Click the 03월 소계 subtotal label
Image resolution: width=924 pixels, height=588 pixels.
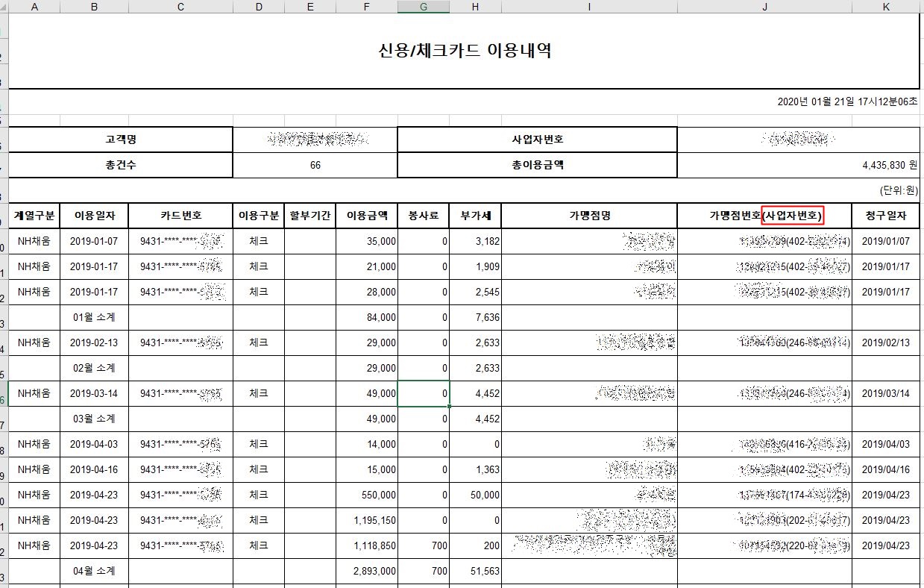pyautogui.click(x=94, y=419)
